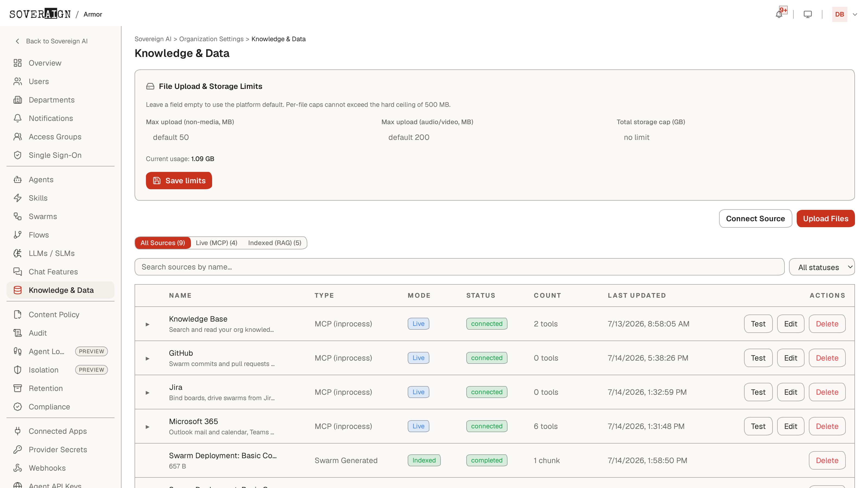Select the All Sources (9) tab

[163, 243]
